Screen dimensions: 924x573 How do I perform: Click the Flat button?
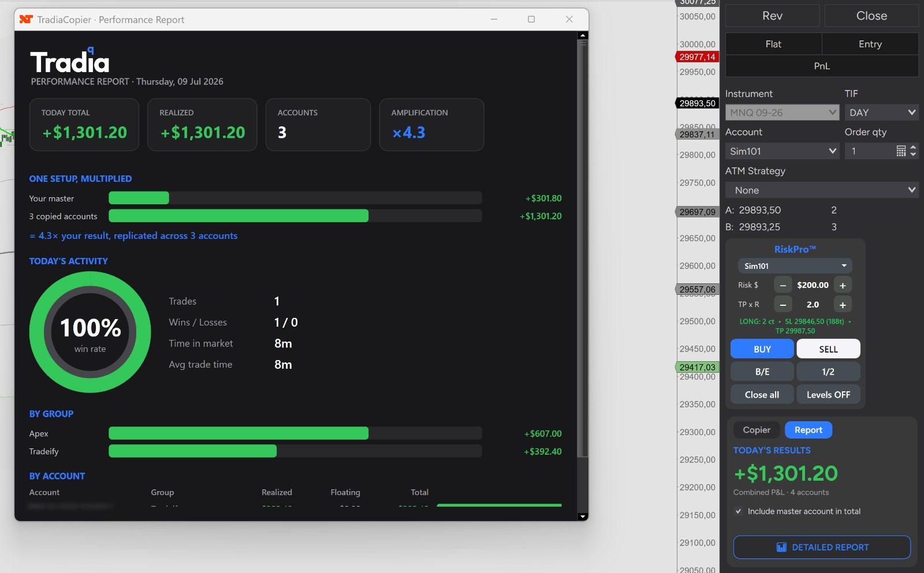[773, 44]
